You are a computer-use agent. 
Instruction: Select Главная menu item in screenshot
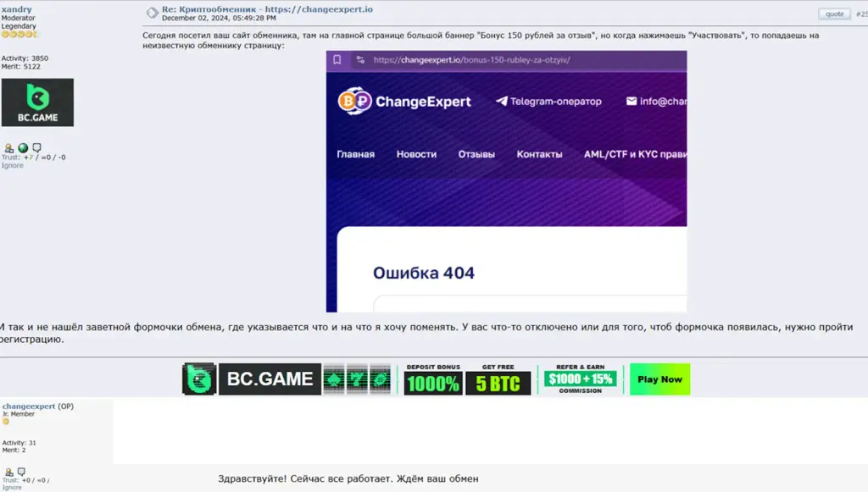(x=355, y=154)
